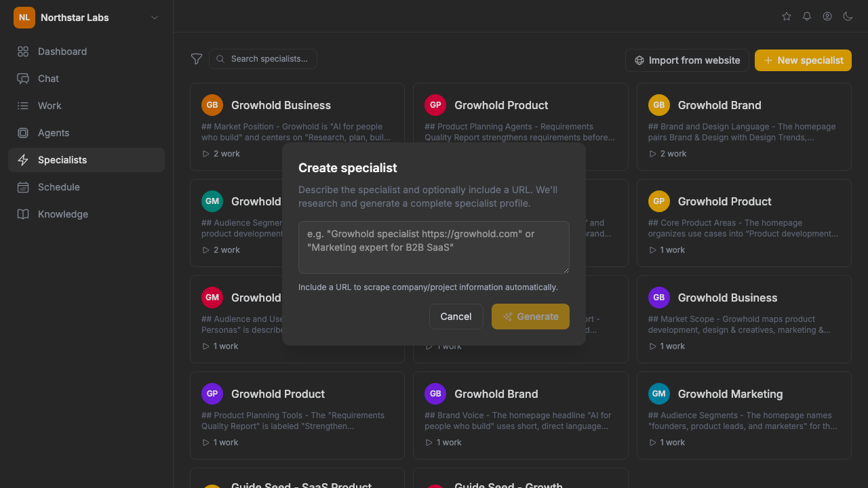Viewport: 868px width, 488px height.
Task: Click Import from website button
Action: pos(687,60)
